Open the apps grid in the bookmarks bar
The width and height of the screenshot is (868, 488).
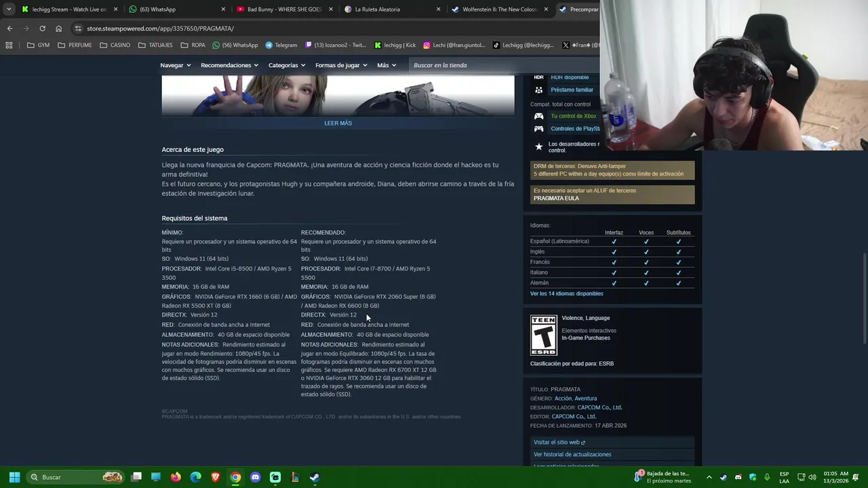(9, 45)
